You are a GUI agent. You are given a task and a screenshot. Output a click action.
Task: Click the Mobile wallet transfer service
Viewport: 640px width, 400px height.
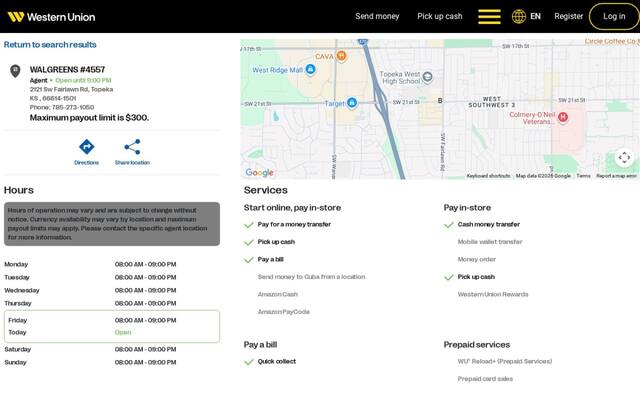[490, 242]
